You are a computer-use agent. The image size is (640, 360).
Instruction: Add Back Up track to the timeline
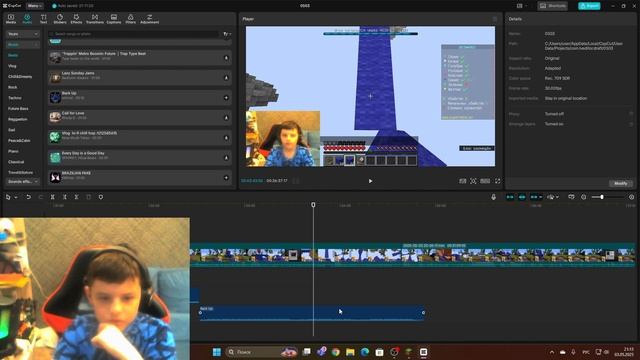pyautogui.click(x=226, y=98)
